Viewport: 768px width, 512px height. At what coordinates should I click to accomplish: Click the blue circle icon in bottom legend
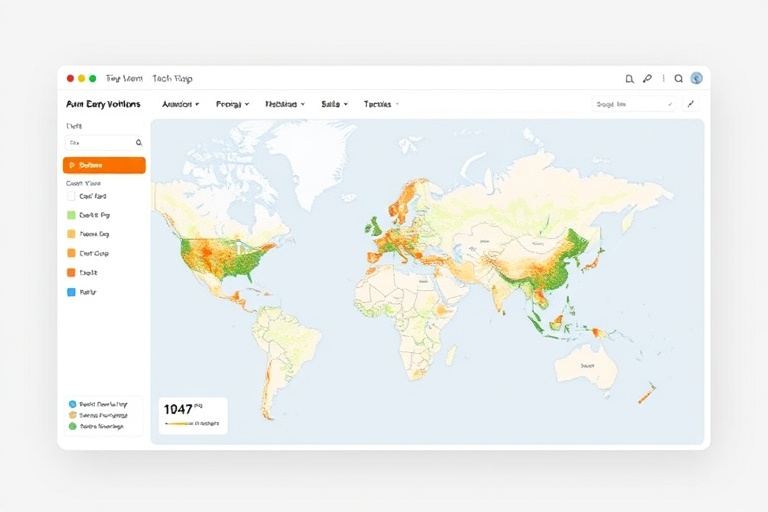(x=72, y=404)
